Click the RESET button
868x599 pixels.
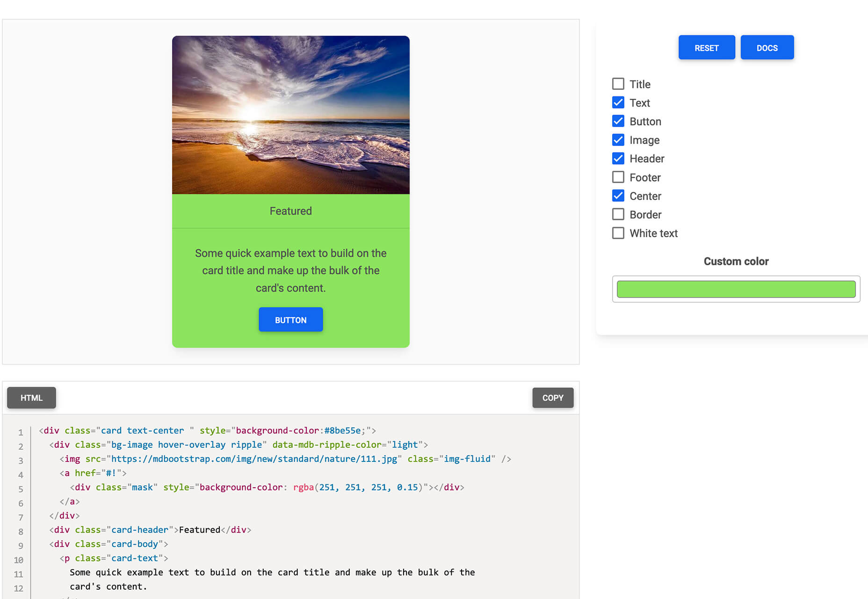[x=706, y=48]
